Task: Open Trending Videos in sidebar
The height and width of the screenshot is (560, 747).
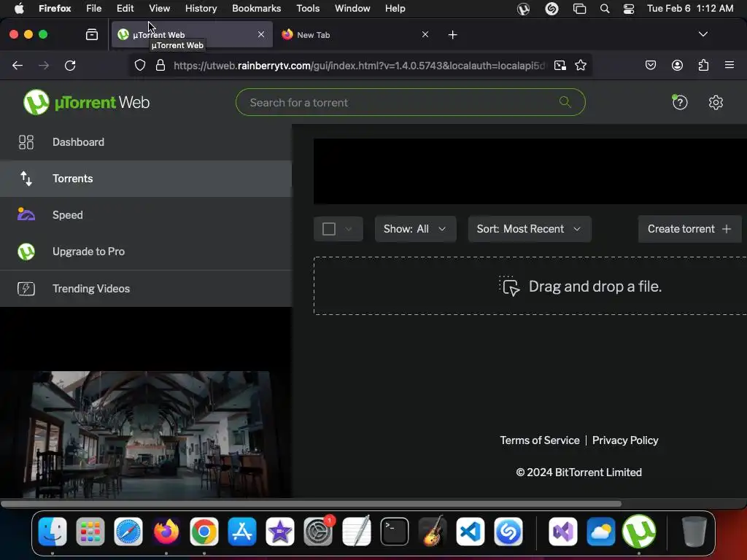Action: coord(146,289)
